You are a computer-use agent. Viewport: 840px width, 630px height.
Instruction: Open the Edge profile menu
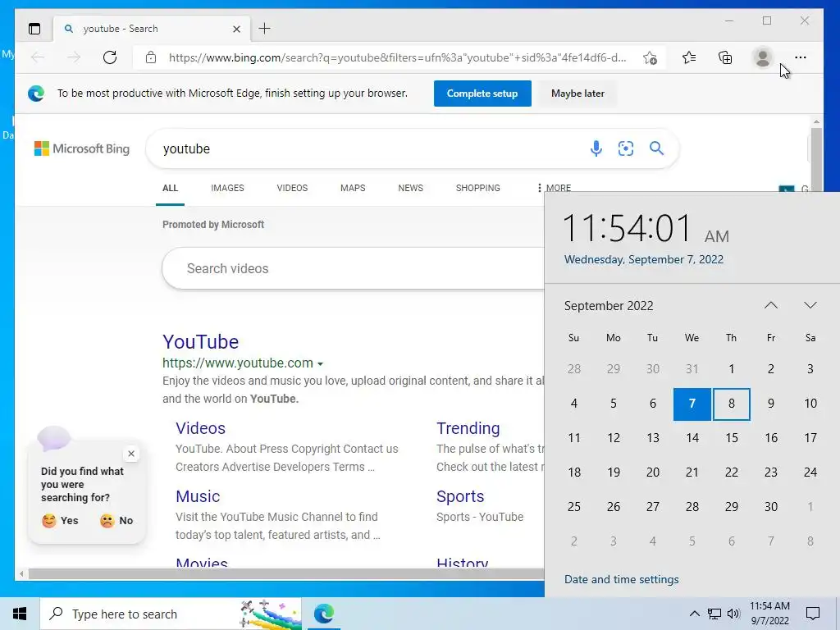click(762, 57)
